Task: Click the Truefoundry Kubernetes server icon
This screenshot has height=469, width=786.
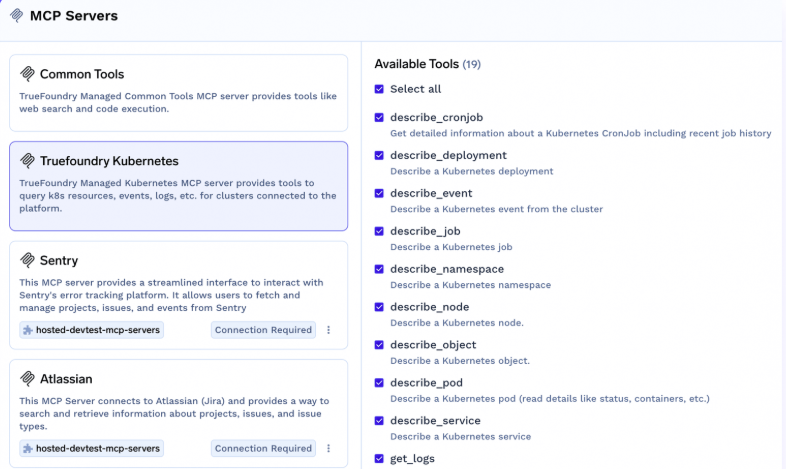Action: tap(27, 161)
